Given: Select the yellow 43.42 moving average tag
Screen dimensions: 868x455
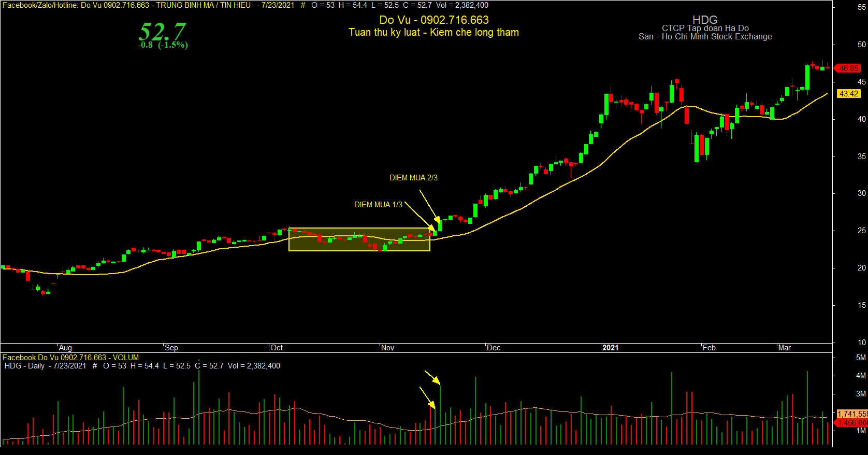Looking at the screenshot, I should pos(848,94).
